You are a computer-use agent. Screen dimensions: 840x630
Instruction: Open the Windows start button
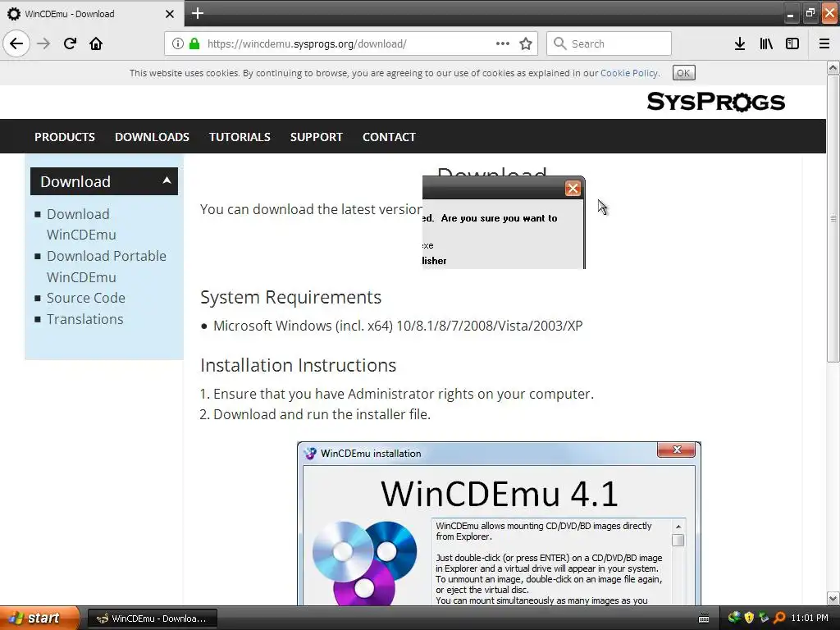point(39,618)
